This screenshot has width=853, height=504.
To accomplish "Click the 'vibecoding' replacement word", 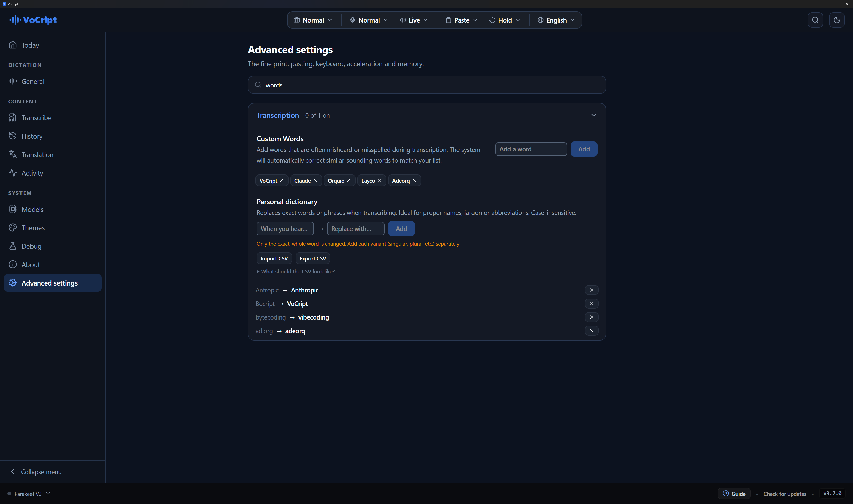I will point(313,317).
